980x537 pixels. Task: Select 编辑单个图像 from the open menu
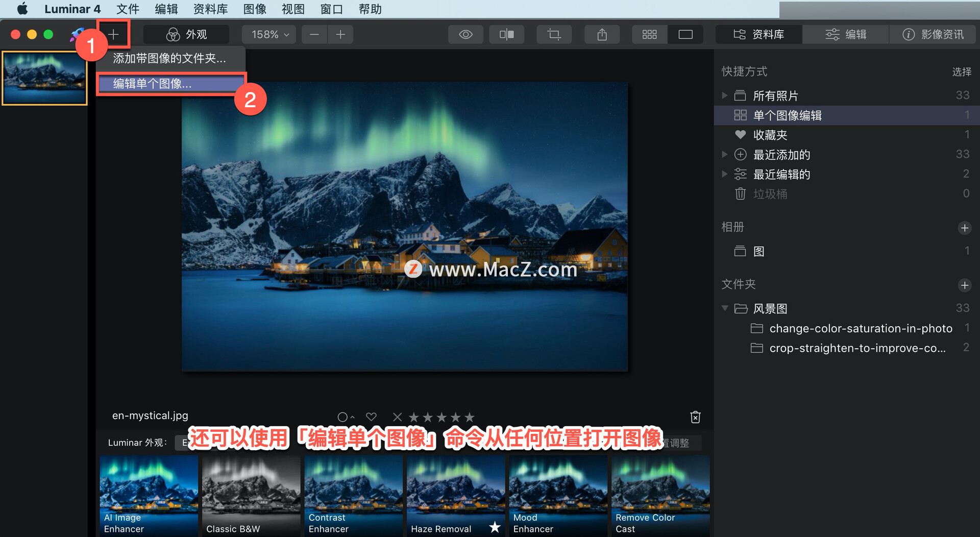151,83
